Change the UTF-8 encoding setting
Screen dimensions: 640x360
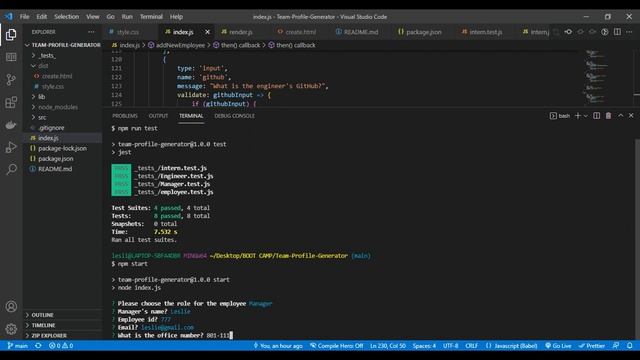coord(451,346)
